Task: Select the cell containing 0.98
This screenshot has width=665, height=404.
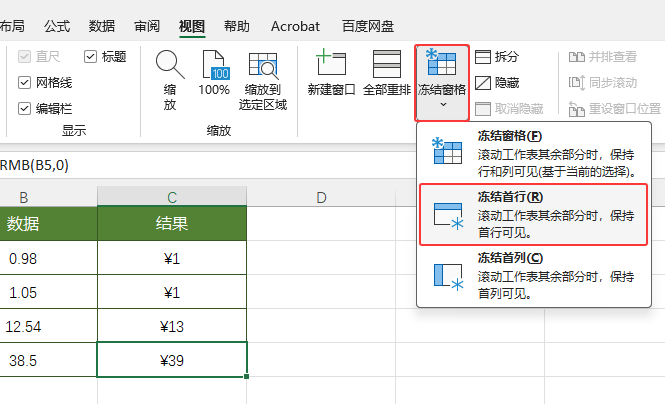Action: pyautogui.click(x=48, y=258)
